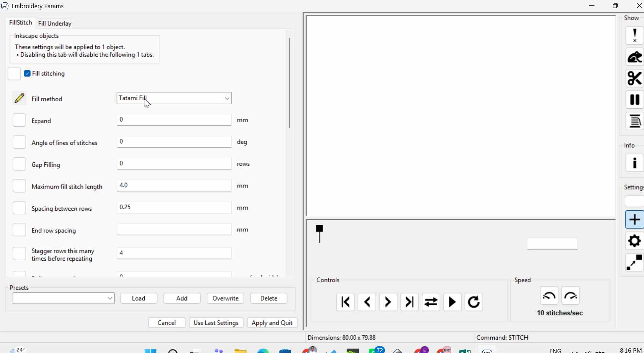
Task: Toggle trims display scissors icon
Action: click(x=634, y=78)
